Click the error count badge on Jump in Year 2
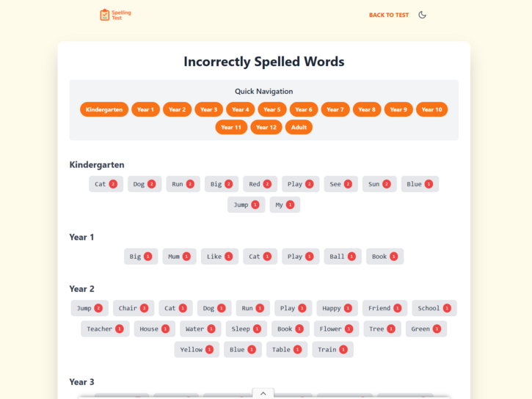Image resolution: width=532 pixels, height=399 pixels. click(98, 308)
